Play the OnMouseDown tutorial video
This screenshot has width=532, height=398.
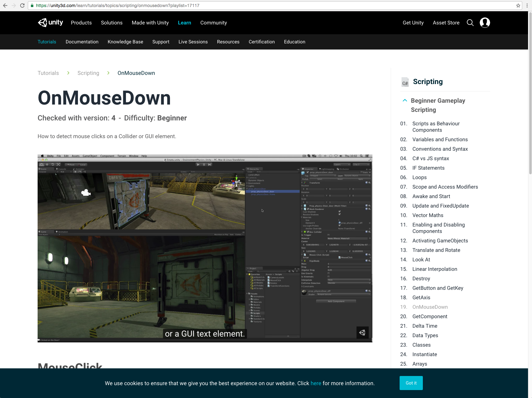(205, 248)
